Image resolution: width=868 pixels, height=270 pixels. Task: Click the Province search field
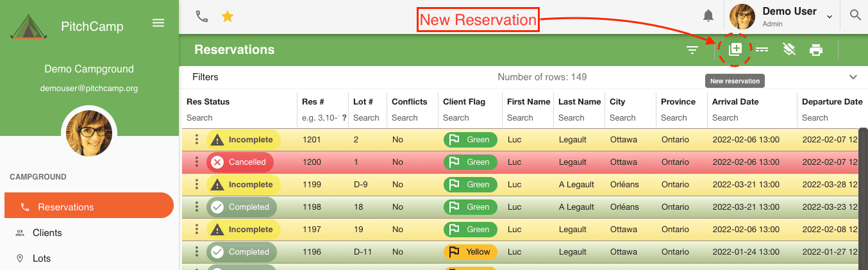coord(681,118)
